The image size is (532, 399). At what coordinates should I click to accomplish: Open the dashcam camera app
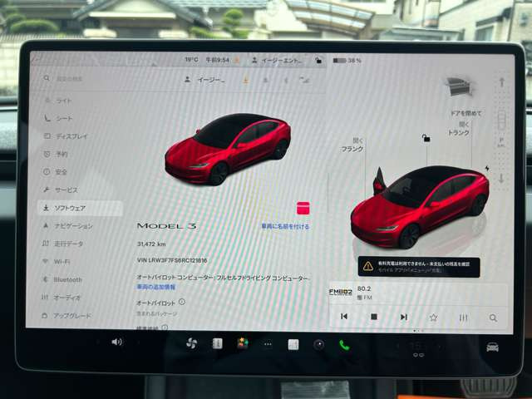click(318, 345)
